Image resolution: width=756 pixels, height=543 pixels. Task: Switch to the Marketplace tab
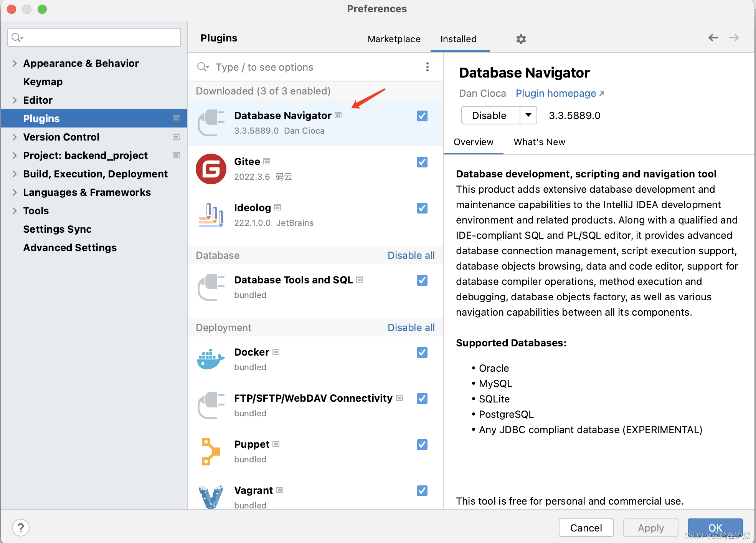click(394, 39)
